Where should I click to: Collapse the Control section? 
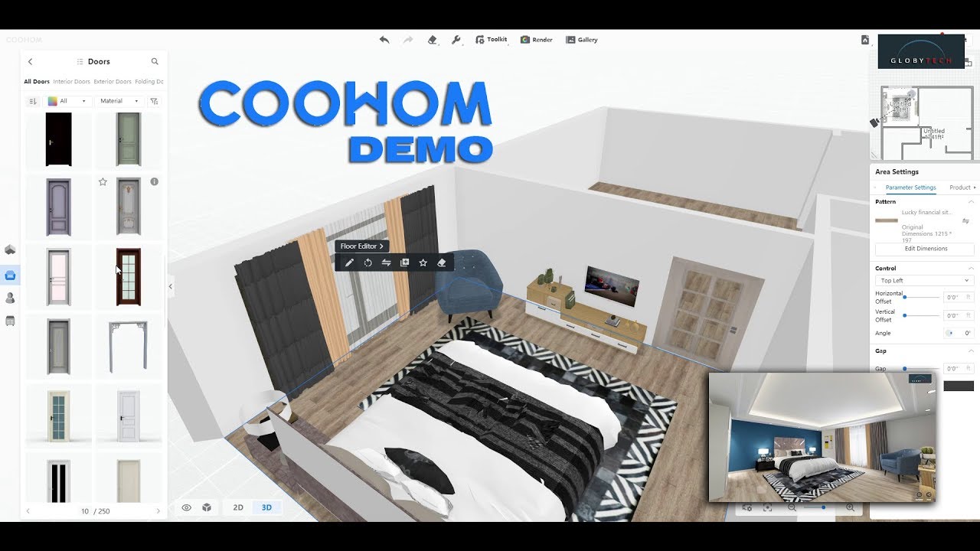click(x=971, y=269)
